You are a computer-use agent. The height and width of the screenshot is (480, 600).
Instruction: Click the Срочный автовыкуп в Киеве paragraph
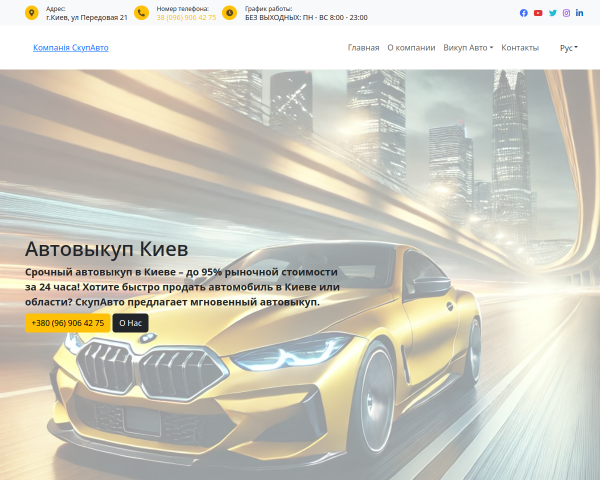[182, 287]
